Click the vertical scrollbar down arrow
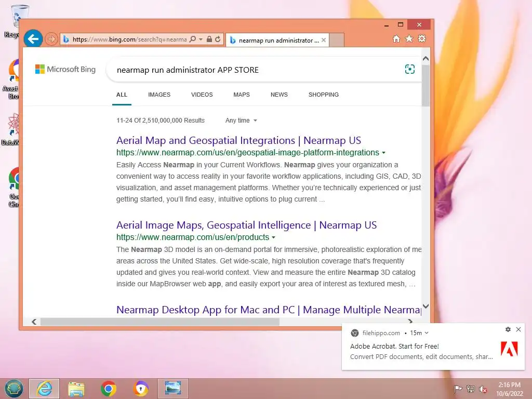532x399 pixels. (x=426, y=306)
